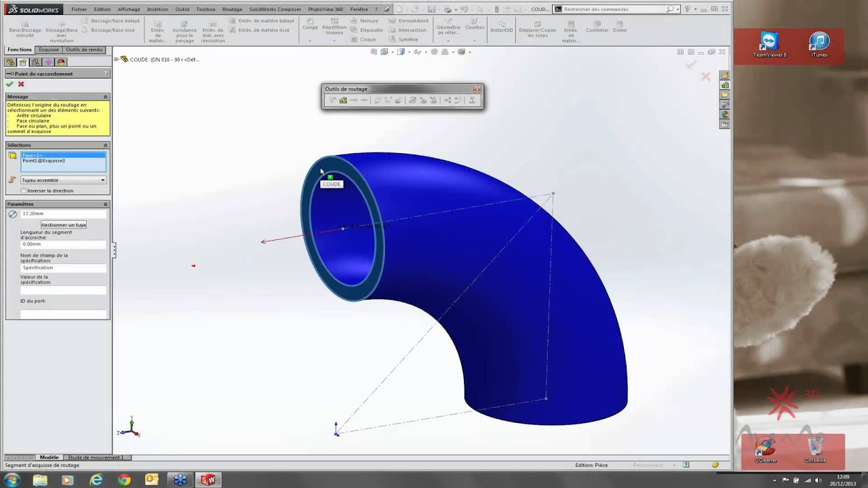This screenshot has height=488, width=868.
Task: Click the Valeur de la spécification field
Action: pyautogui.click(x=63, y=290)
